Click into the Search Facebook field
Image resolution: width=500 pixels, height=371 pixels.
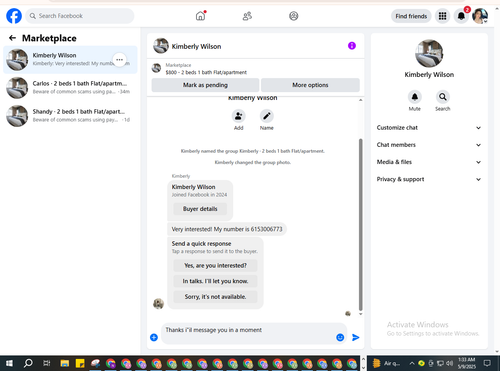[x=80, y=16]
